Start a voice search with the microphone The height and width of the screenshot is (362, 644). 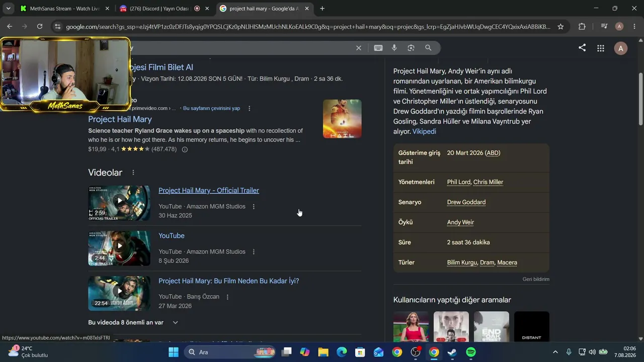pos(394,48)
